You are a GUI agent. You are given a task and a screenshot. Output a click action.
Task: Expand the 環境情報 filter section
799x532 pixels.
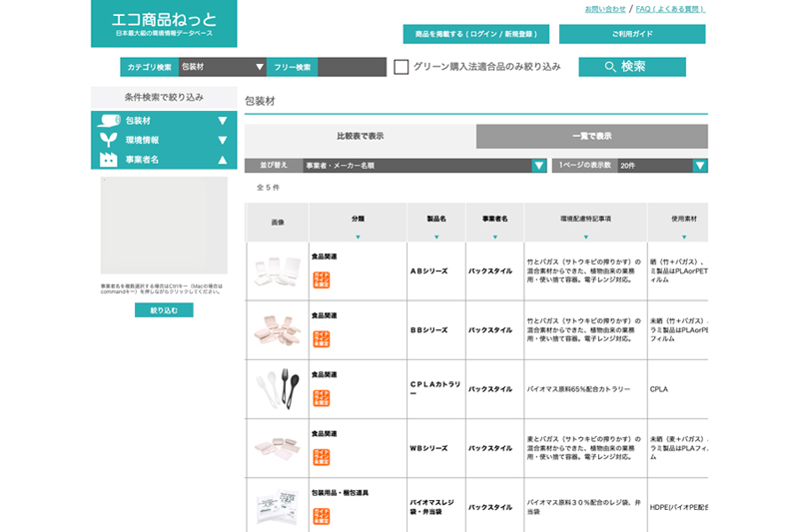tap(223, 141)
